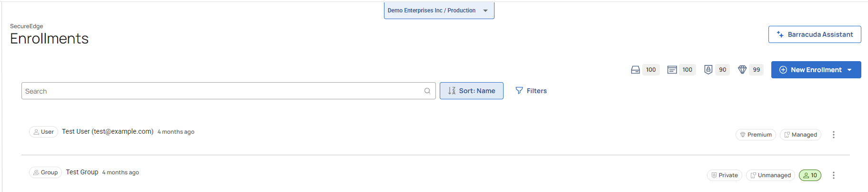Open the Demo Enterprises Inc / Production selector
868x192 pixels.
coord(439,11)
